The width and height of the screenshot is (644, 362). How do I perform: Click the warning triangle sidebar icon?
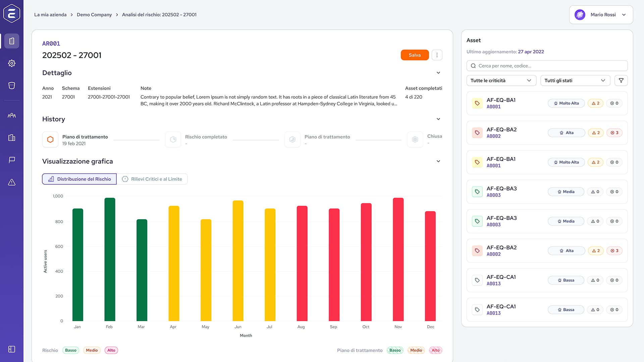click(12, 182)
